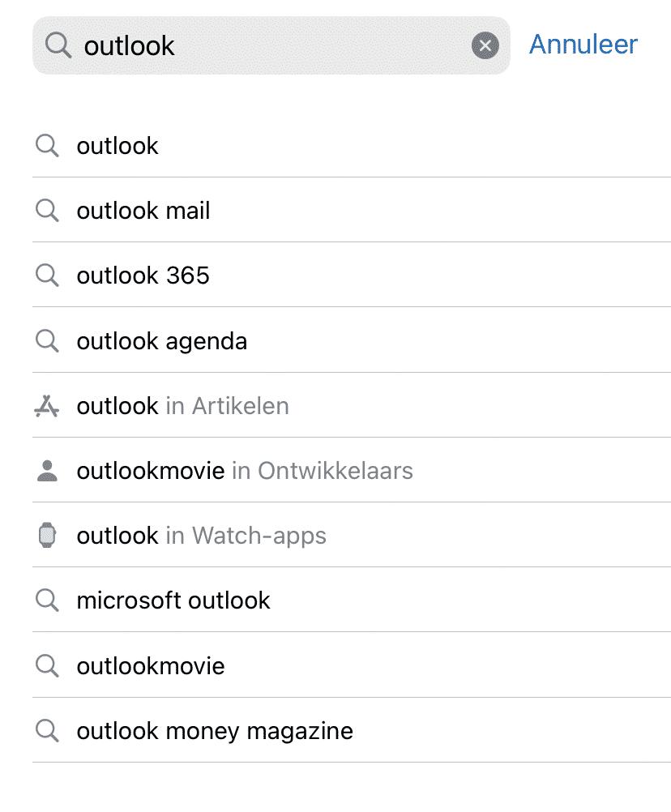Tap the magnifier icon next to 'outlook agenda'
Screen dimensions: 671x812
(x=47, y=341)
